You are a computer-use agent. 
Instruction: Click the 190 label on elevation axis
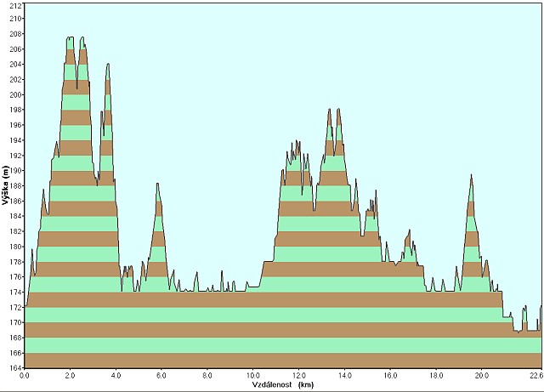pos(15,170)
